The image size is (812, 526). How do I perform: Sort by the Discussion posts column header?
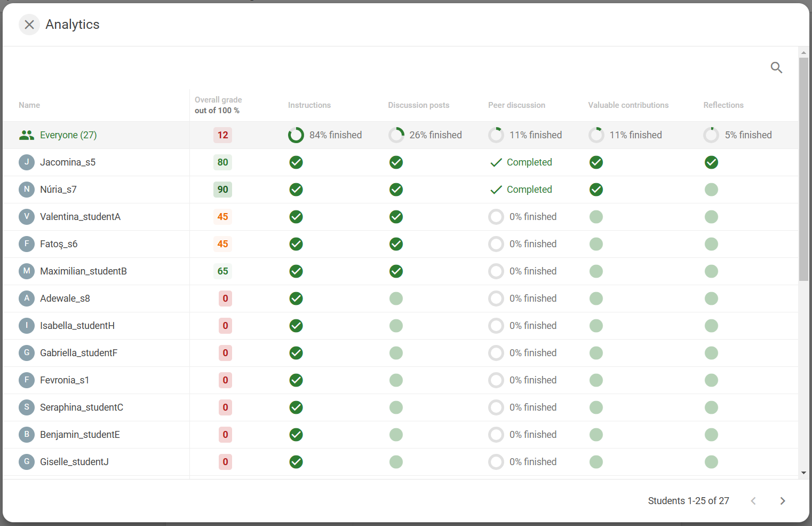(x=419, y=105)
